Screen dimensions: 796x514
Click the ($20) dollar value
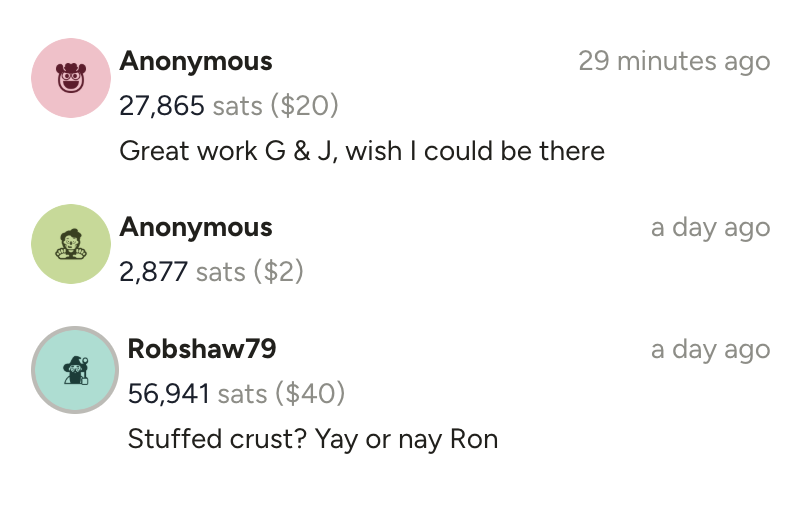click(x=306, y=105)
